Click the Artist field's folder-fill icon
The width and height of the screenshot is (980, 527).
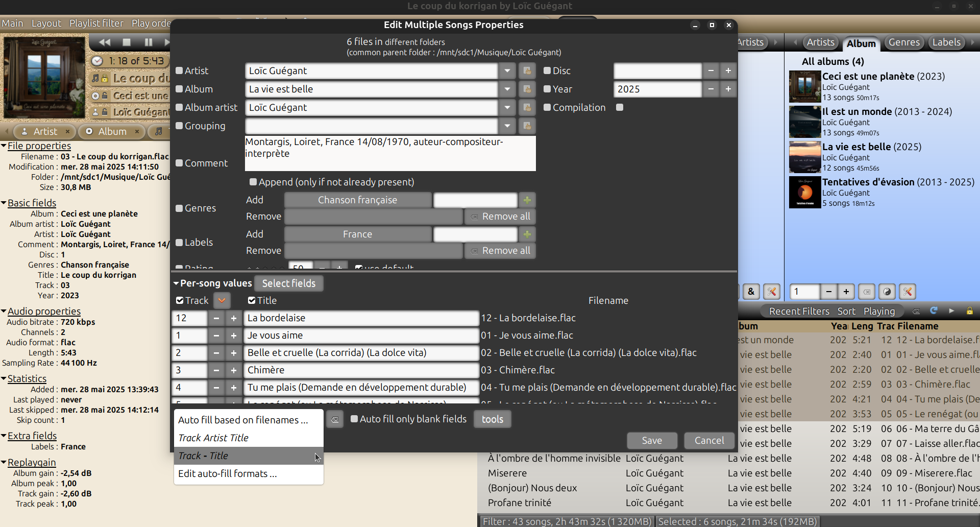point(527,70)
